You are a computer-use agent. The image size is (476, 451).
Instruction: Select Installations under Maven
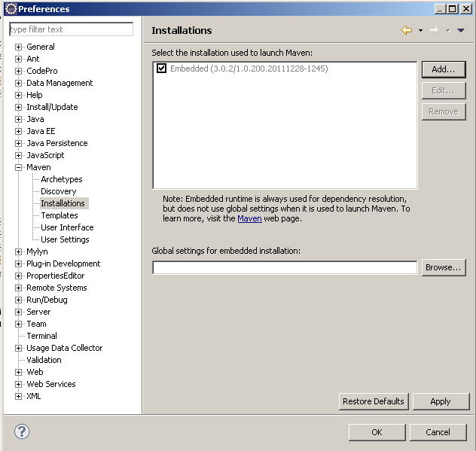(x=63, y=203)
